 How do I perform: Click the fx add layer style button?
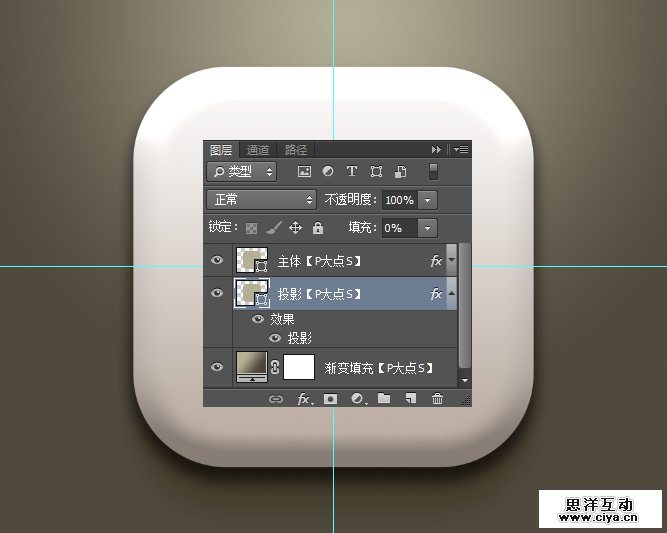pos(304,399)
